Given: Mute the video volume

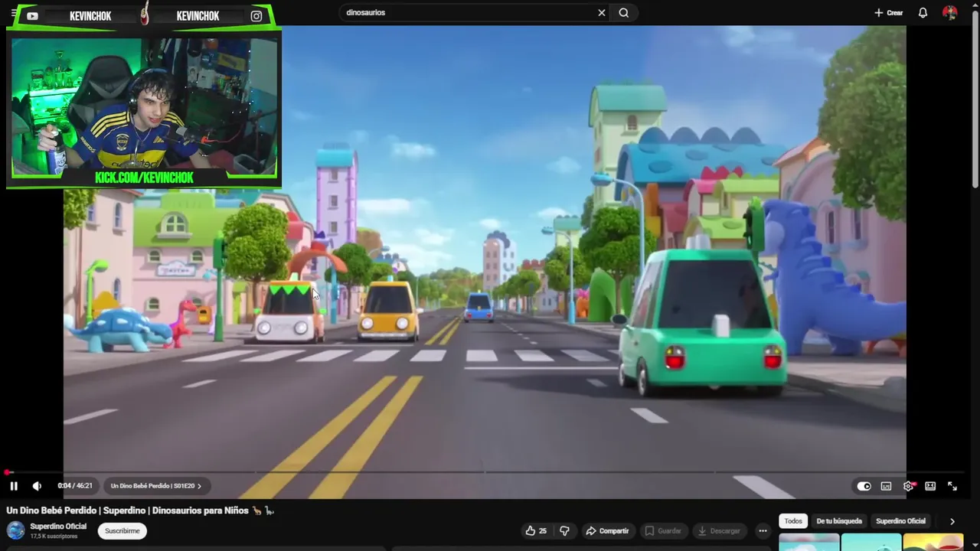Looking at the screenshot, I should [37, 486].
